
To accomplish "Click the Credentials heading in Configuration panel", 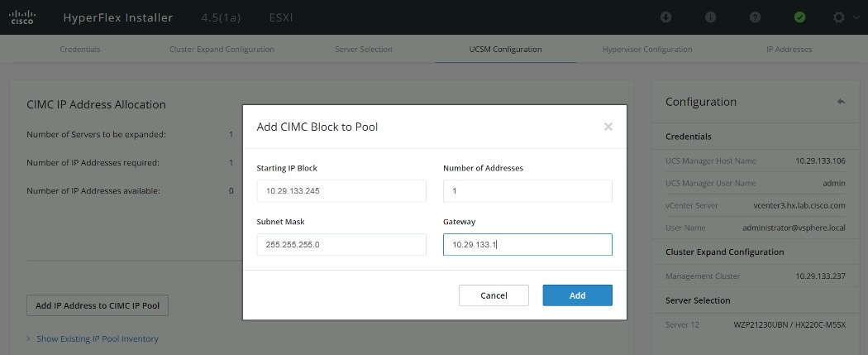I will coord(688,137).
